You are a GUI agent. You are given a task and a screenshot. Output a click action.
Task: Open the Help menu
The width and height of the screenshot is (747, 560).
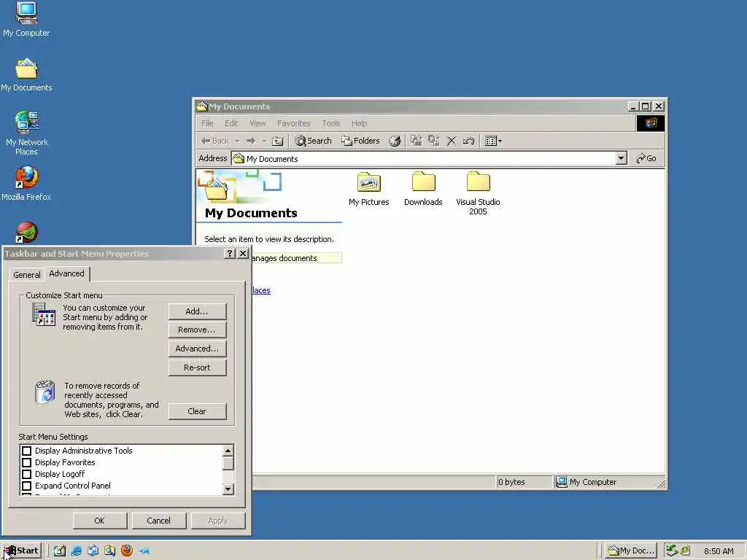point(359,123)
